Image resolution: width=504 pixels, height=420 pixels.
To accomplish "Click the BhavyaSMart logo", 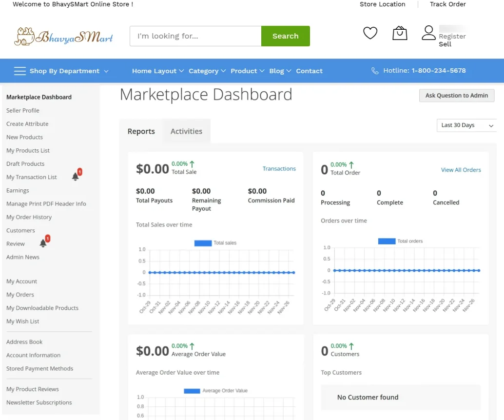I will click(63, 35).
